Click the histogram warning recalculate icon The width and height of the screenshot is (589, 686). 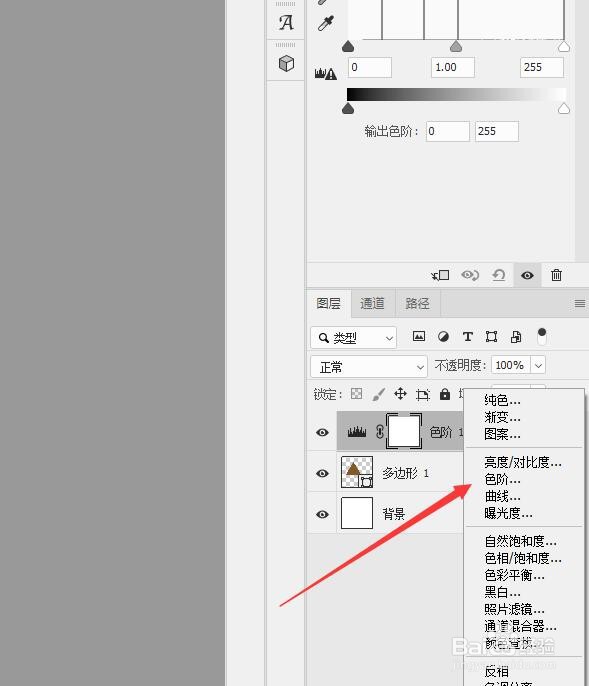coord(326,74)
